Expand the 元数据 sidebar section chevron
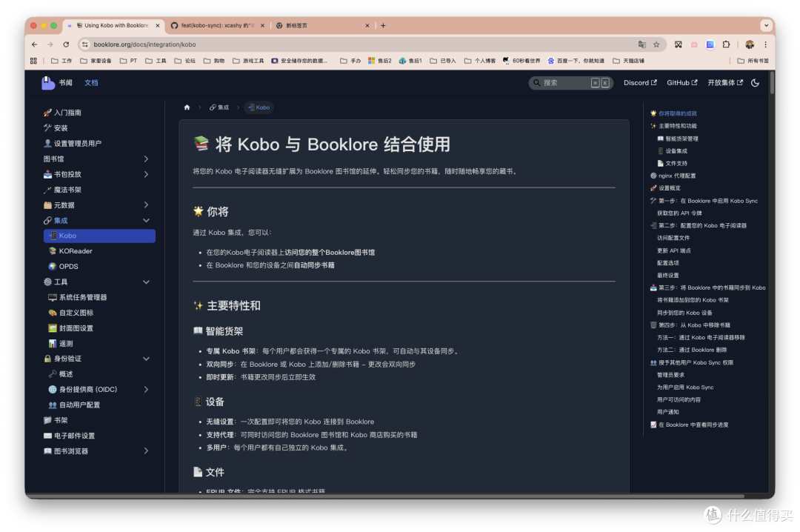 146,205
